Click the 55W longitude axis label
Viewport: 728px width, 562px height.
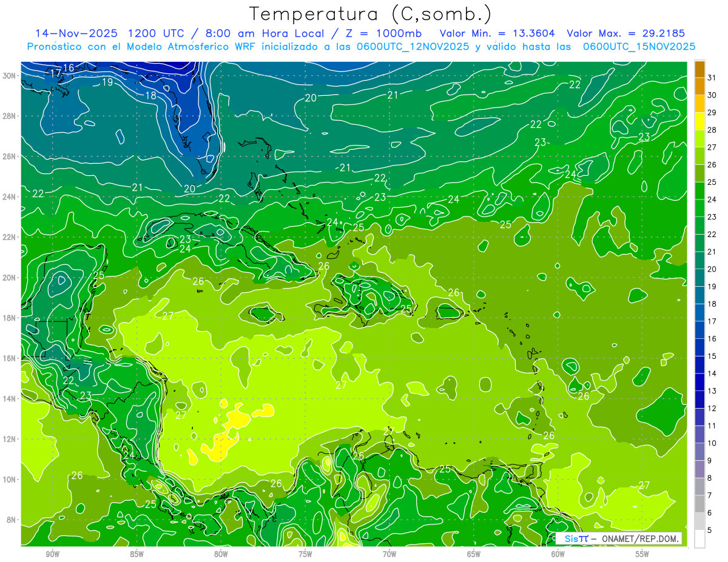[642, 554]
